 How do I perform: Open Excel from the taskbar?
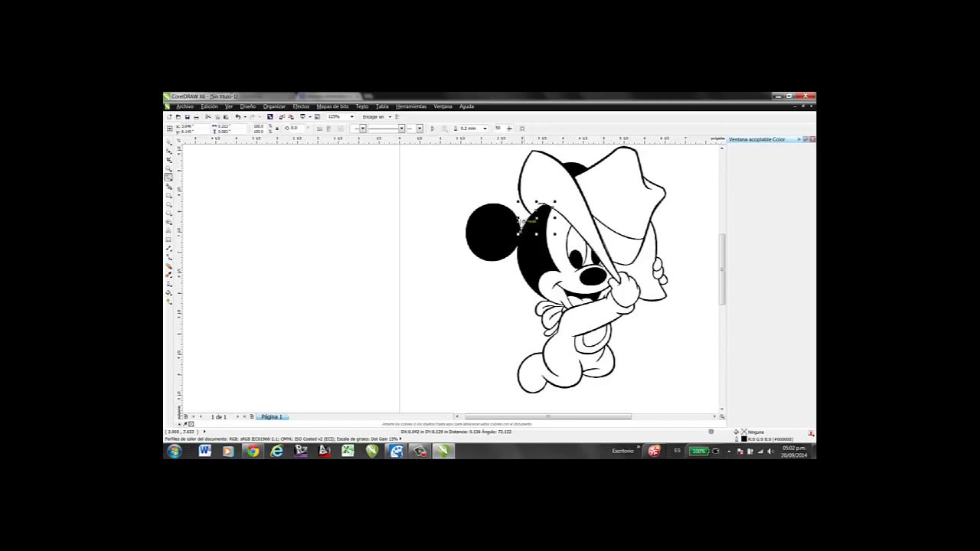click(x=348, y=451)
